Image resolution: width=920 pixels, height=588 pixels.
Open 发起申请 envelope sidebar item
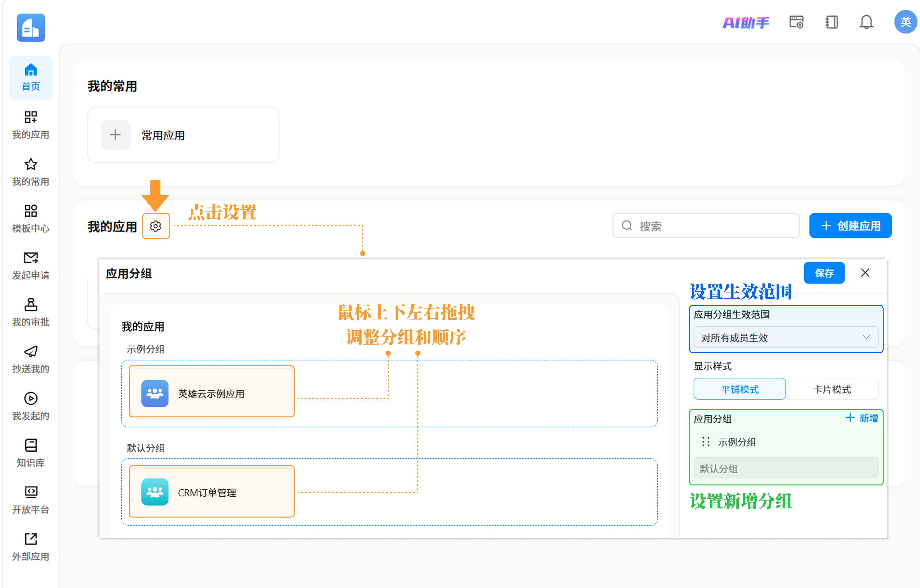(31, 265)
